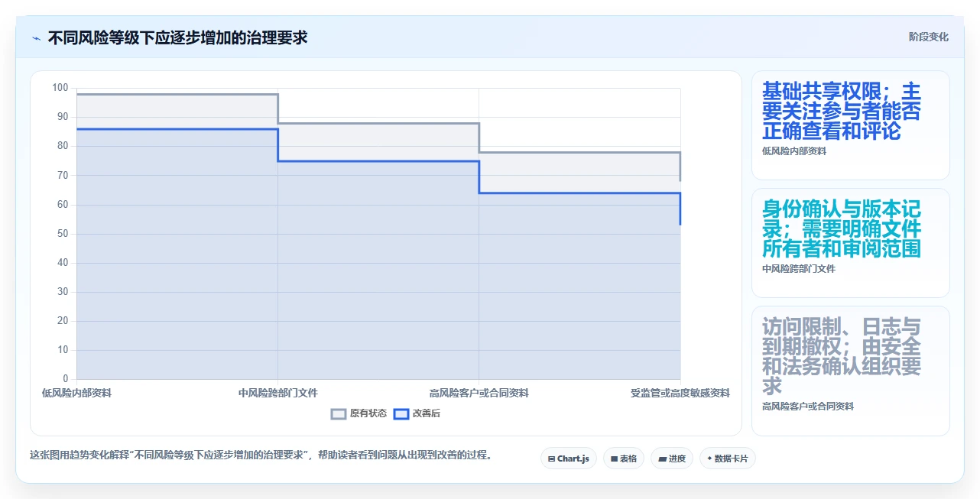Open the 中风险跨部门文件 info card
Image resolution: width=980 pixels, height=499 pixels.
850,243
